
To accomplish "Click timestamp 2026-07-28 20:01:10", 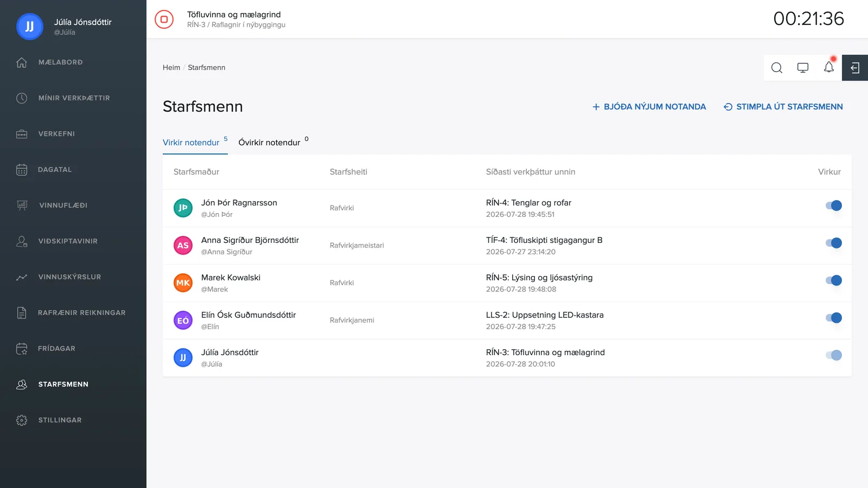I will coord(520,364).
